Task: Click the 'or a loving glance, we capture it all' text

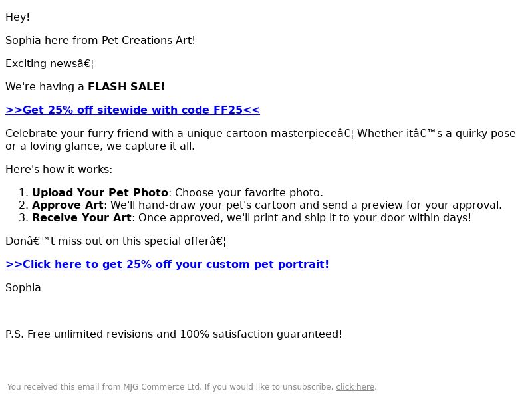Action: 100,146
